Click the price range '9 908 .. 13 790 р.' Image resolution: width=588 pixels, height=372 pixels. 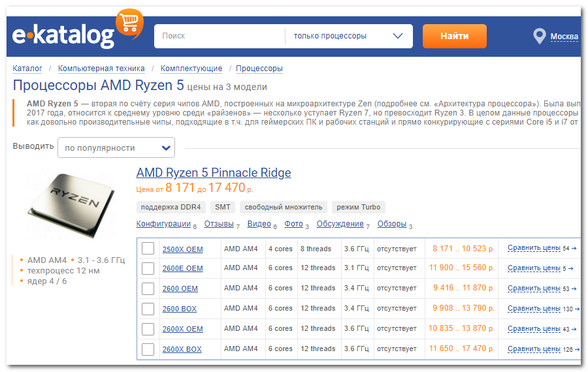pyautogui.click(x=463, y=308)
